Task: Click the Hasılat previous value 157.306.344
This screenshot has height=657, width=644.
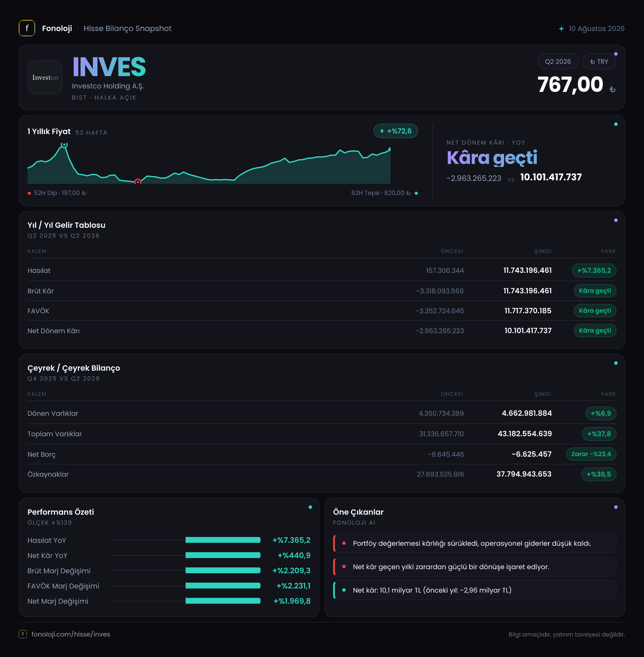Action: [445, 270]
